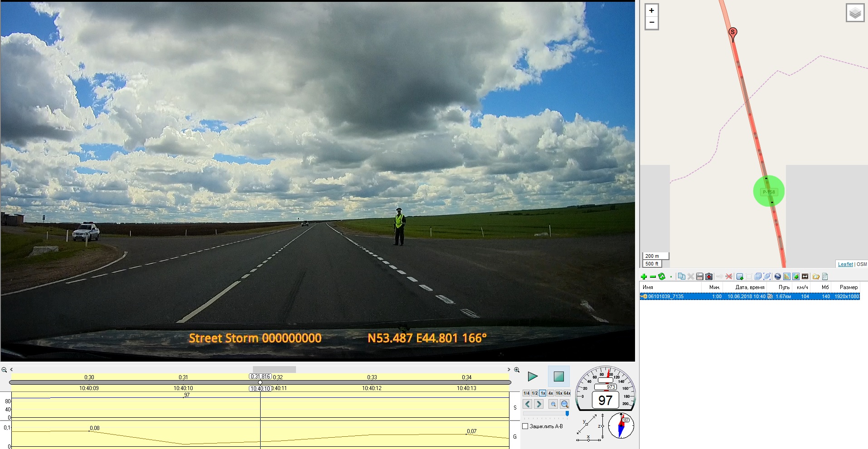The image size is (868, 449).
Task: Click the camera snapshot icon in toolbar
Action: pos(709,276)
